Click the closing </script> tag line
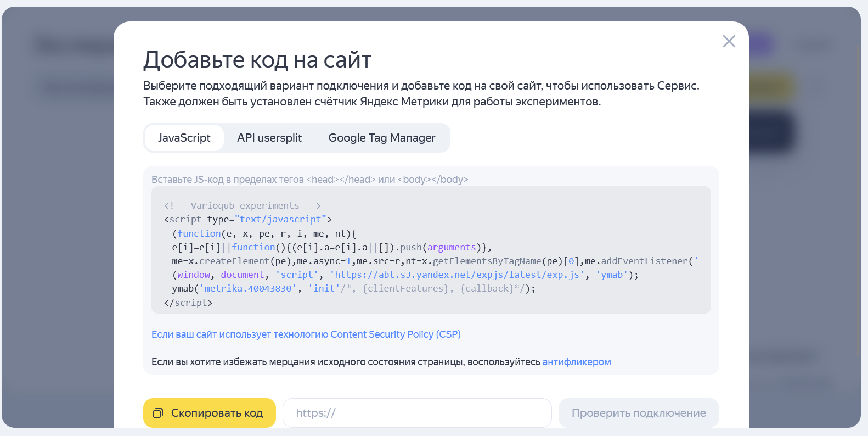The image size is (868, 436). (188, 303)
